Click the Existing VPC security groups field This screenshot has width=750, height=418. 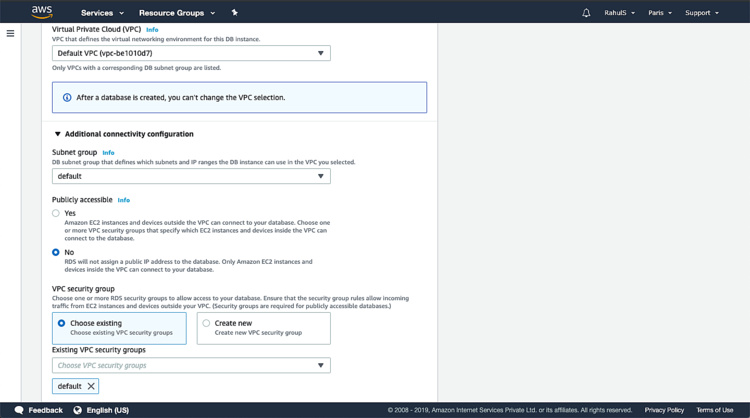(191, 366)
